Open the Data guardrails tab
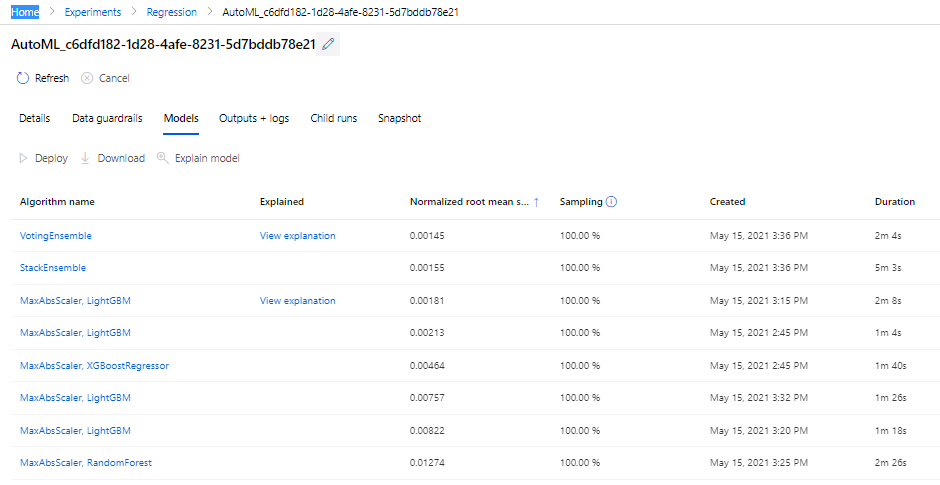 [x=107, y=118]
